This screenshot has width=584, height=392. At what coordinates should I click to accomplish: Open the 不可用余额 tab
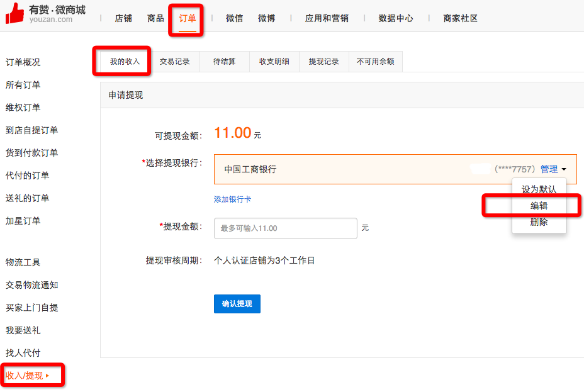coord(375,61)
